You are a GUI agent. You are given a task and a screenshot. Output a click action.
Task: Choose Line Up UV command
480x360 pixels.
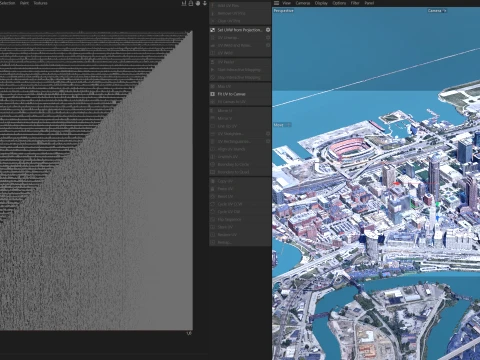click(x=240, y=126)
